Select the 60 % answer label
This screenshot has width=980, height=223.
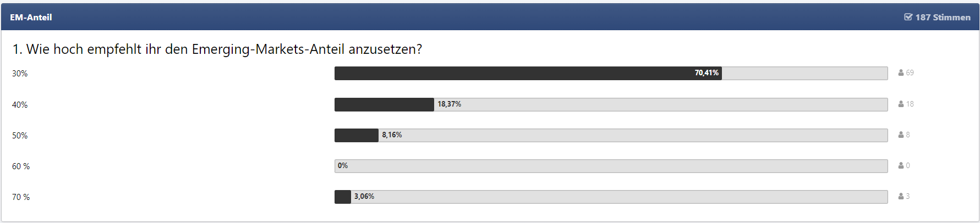pyautogui.click(x=21, y=166)
